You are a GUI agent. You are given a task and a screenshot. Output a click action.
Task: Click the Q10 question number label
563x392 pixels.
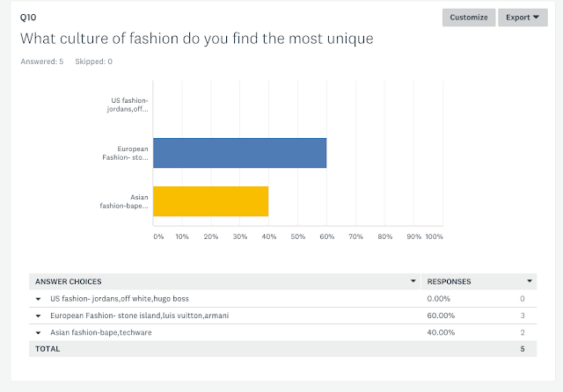(27, 17)
